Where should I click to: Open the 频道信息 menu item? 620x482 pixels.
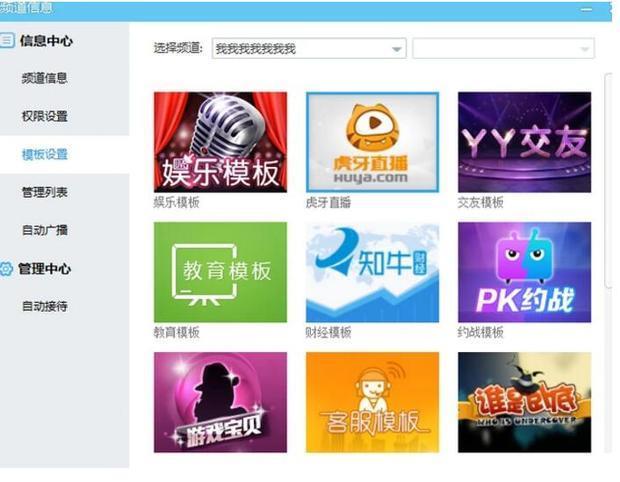[45, 78]
